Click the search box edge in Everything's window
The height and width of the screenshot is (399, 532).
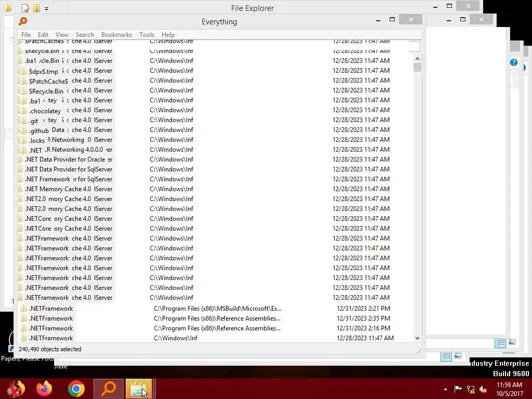click(x=415, y=46)
